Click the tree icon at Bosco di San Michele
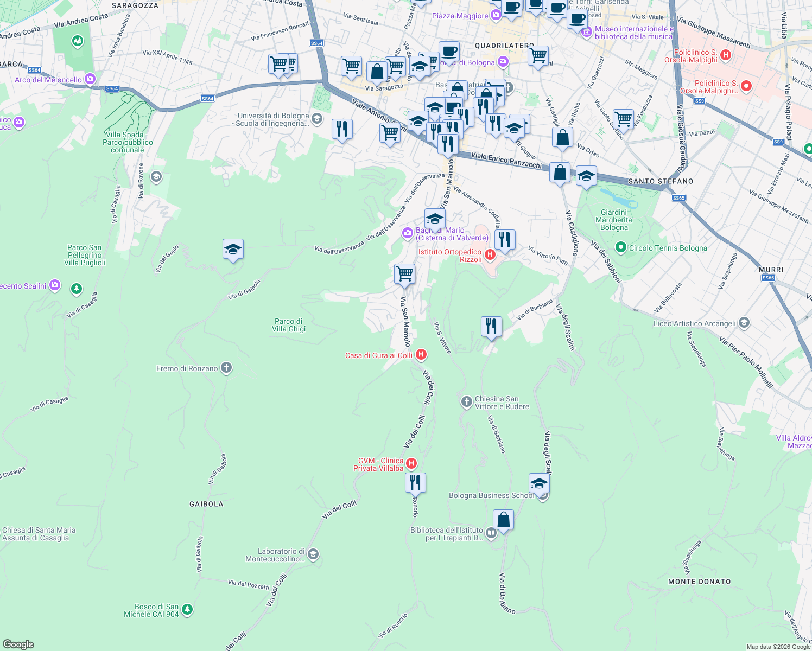Screen dimensions: 812x651 tap(186, 609)
